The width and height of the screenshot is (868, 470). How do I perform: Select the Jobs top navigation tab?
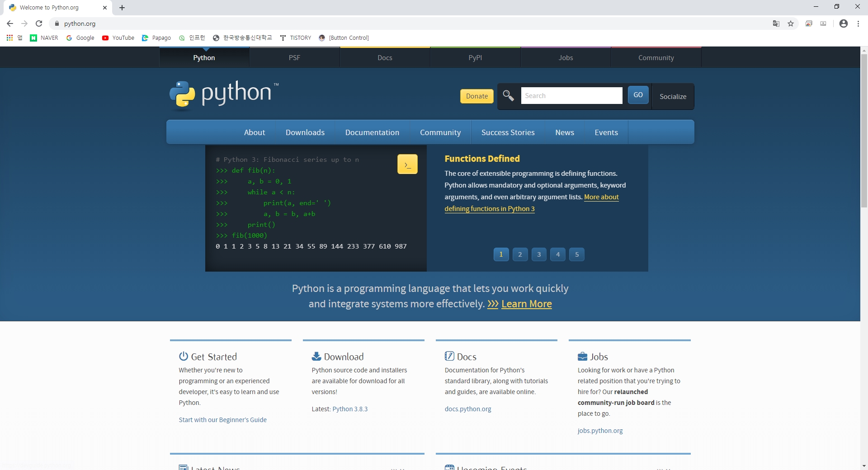[x=566, y=57]
